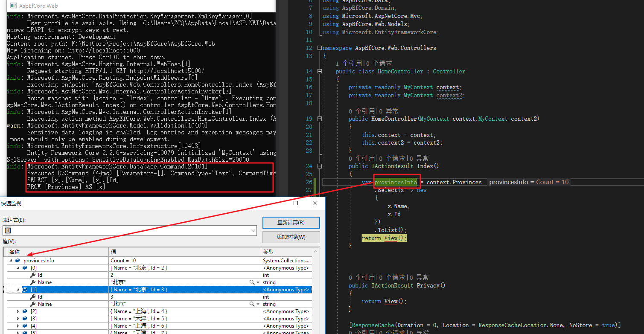Click the wrench icon of Name under [1]

tap(32, 304)
